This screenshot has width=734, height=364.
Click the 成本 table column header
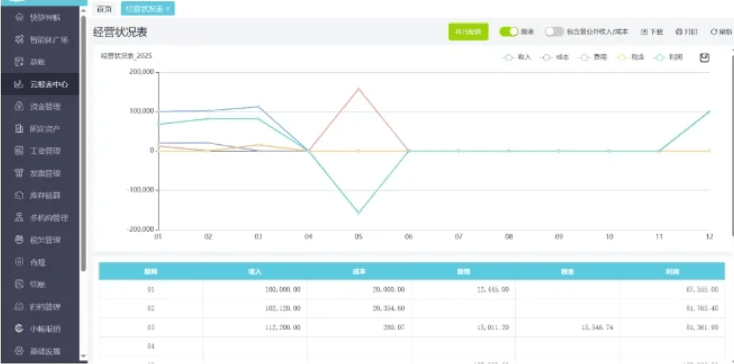point(359,271)
